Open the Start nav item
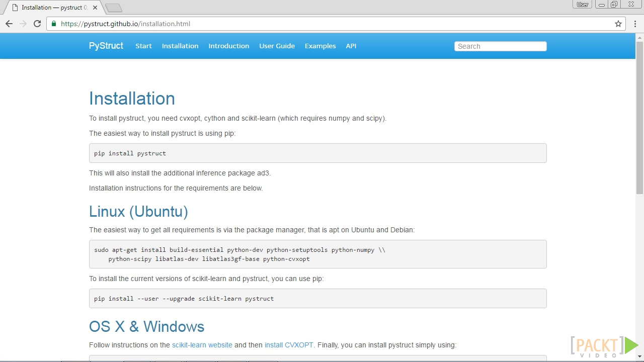The height and width of the screenshot is (362, 644). [143, 46]
